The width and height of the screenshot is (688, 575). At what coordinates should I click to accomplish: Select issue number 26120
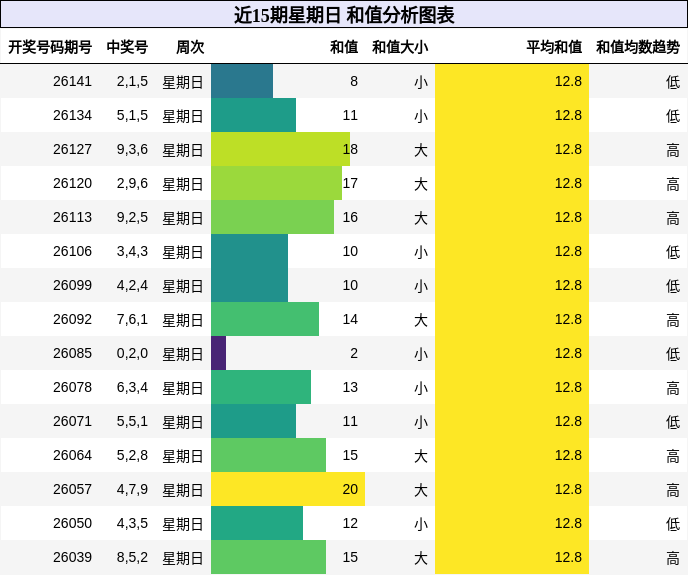click(72, 183)
